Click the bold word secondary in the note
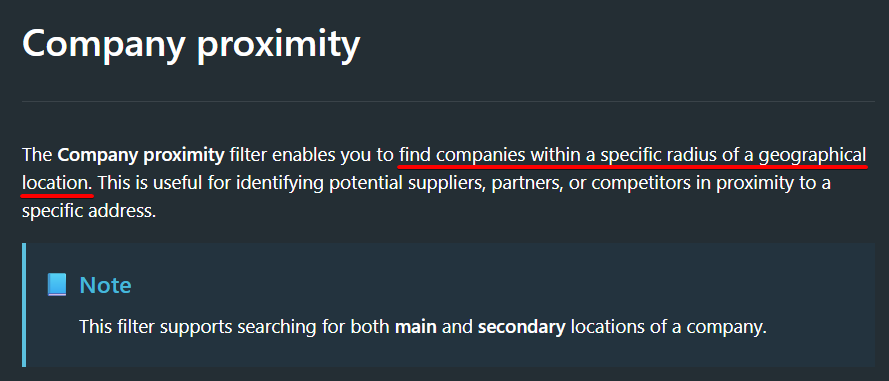Image resolution: width=889 pixels, height=381 pixels. click(522, 327)
